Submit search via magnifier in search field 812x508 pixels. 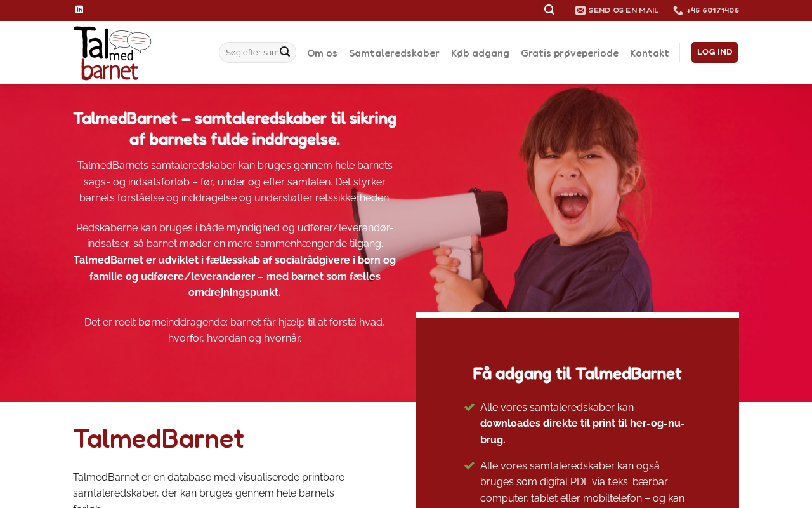285,52
